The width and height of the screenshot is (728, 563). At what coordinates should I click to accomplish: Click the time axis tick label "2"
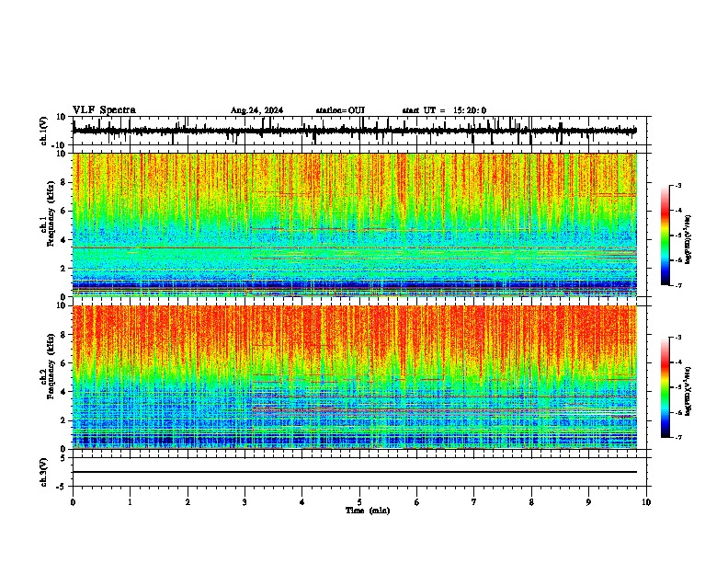188,502
